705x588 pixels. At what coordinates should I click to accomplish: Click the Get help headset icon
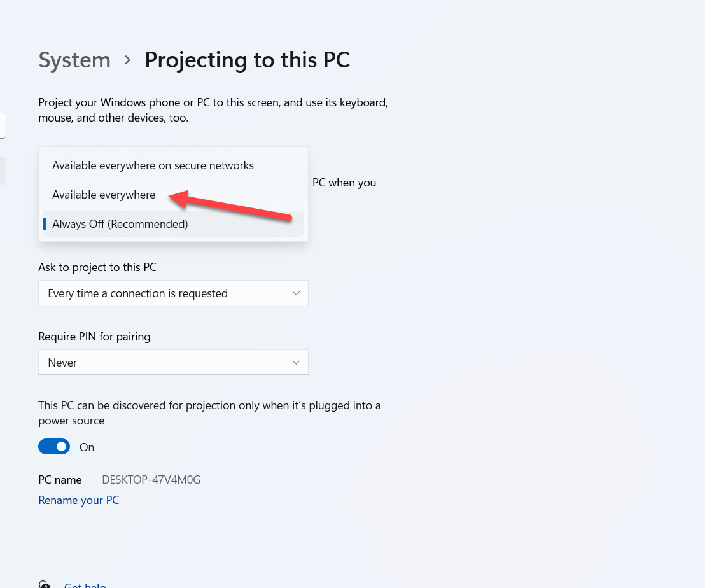[x=44, y=585]
